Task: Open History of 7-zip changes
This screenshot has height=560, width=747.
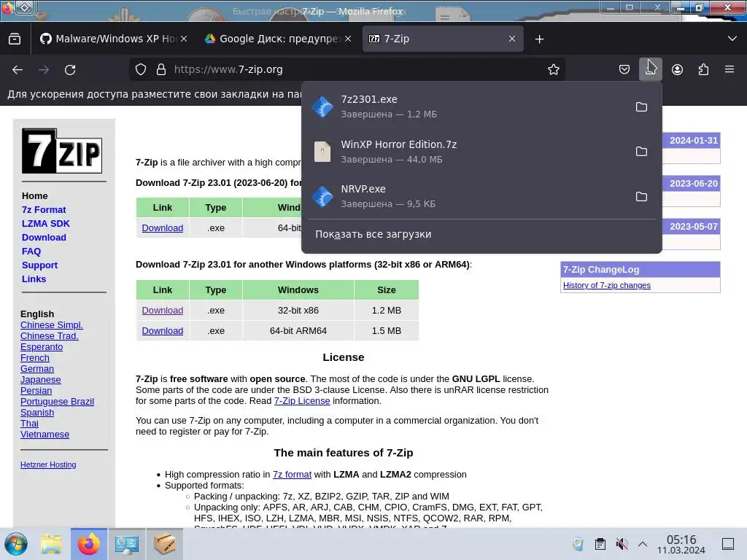Action: [x=606, y=285]
